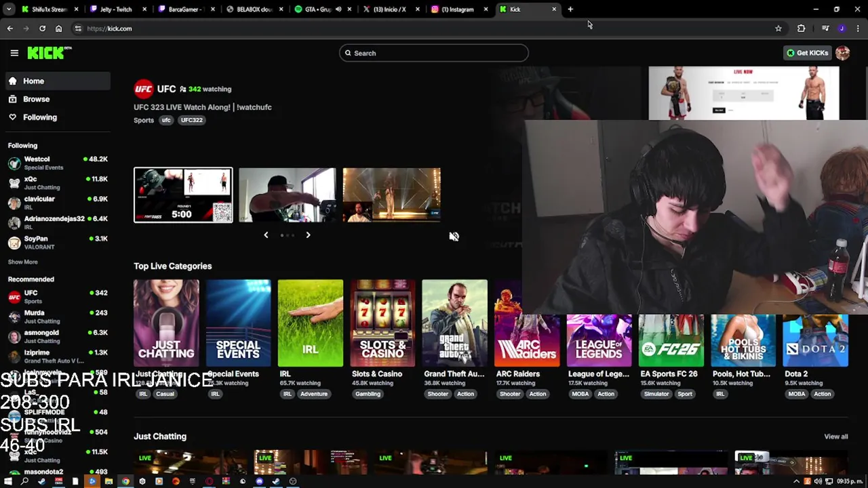The height and width of the screenshot is (488, 868).
Task: Switch to the BarcaGamer Twitch tab
Action: pos(187,9)
